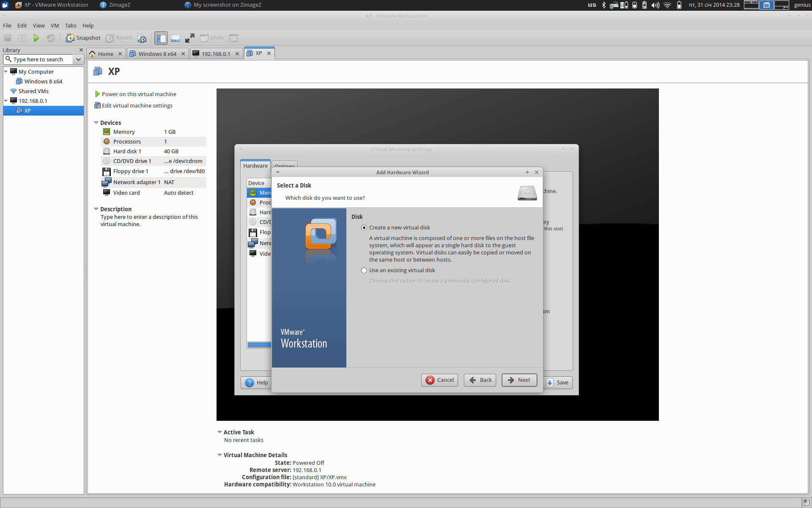
Task: Click the volume icon in system tray
Action: [655, 5]
